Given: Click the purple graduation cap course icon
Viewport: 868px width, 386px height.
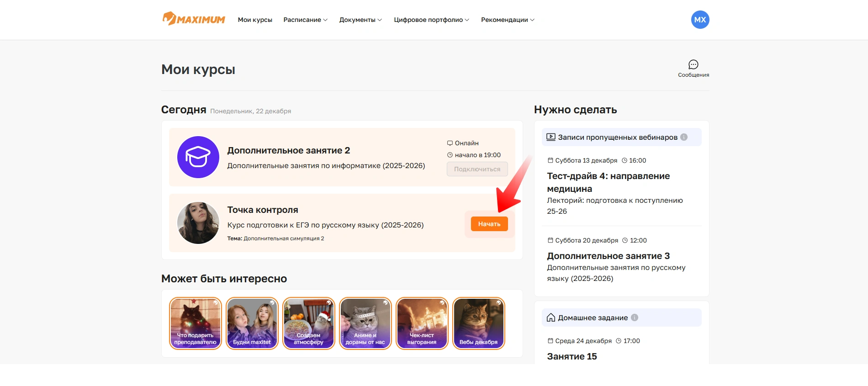Looking at the screenshot, I should click(198, 157).
